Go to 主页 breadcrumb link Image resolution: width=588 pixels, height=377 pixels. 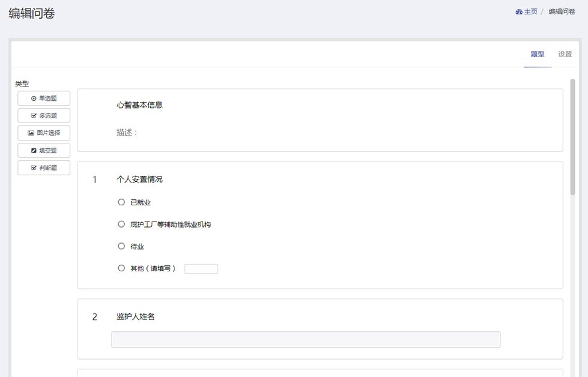pyautogui.click(x=530, y=11)
